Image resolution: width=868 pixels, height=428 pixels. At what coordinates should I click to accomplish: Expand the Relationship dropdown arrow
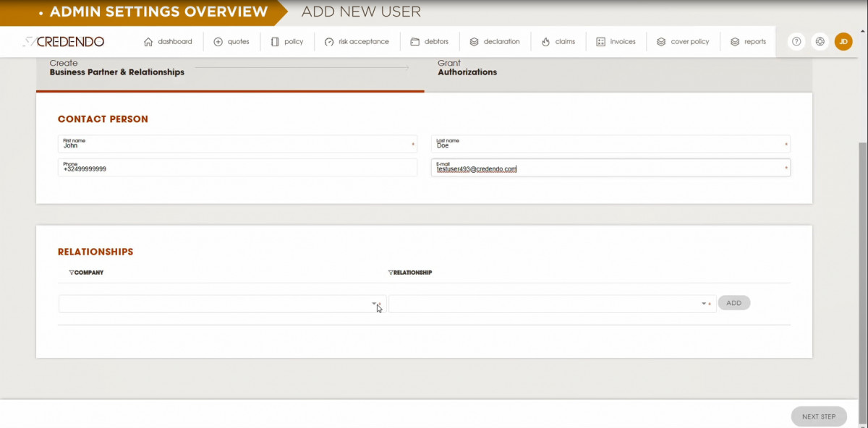704,304
